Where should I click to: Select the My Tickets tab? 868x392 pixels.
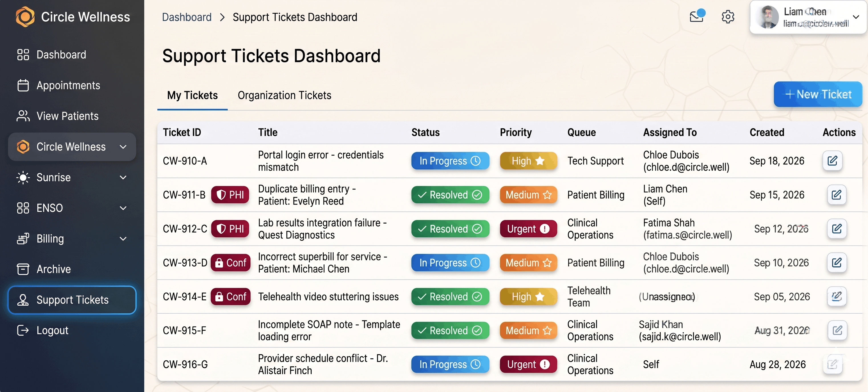point(192,95)
